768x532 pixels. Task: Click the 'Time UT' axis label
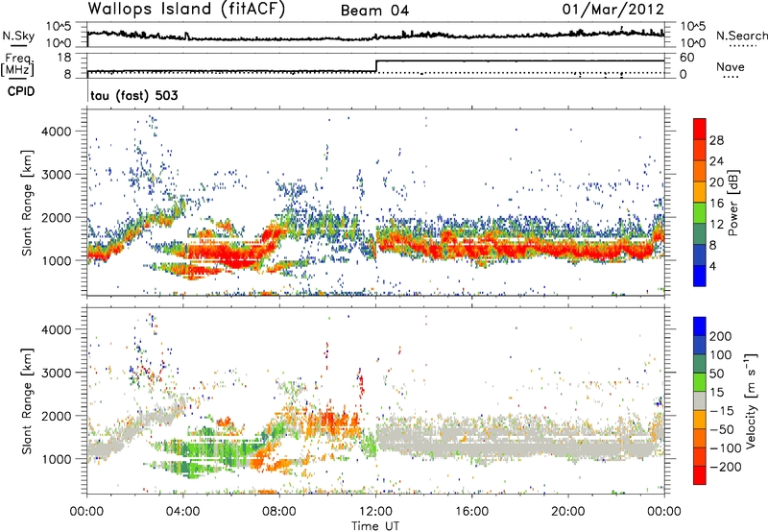point(375,526)
